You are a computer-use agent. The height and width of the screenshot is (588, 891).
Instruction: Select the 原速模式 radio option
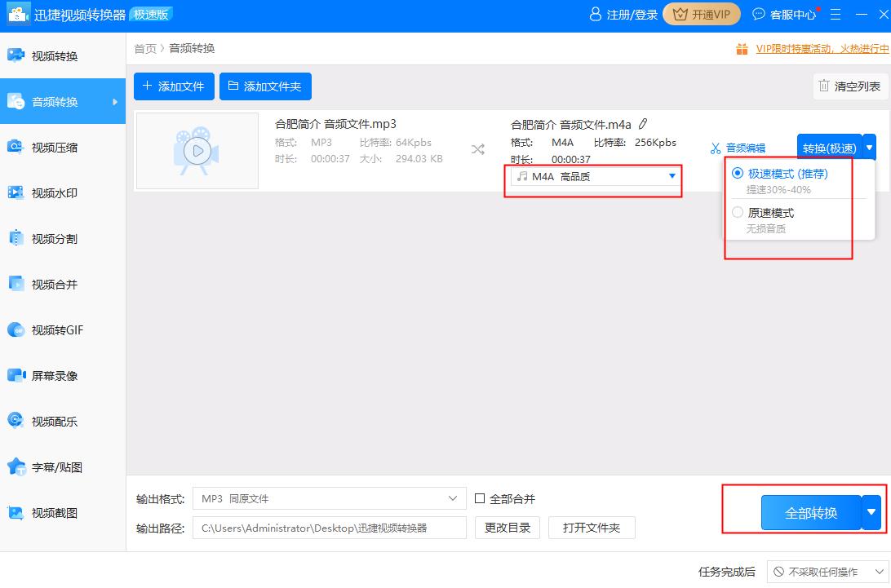(738, 212)
